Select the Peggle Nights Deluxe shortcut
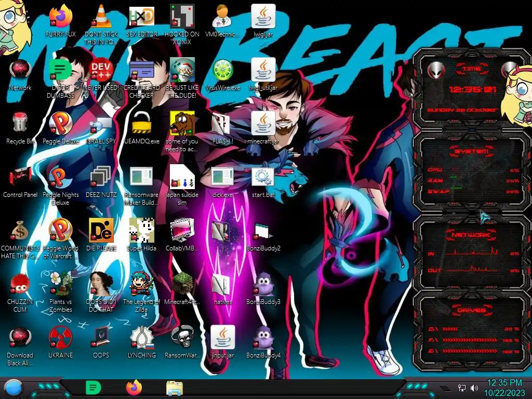 (x=60, y=185)
